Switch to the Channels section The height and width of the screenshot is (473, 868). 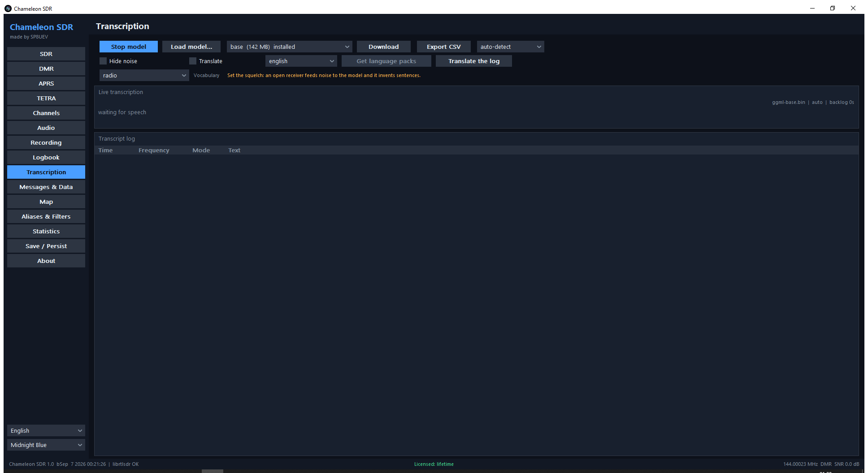[46, 113]
